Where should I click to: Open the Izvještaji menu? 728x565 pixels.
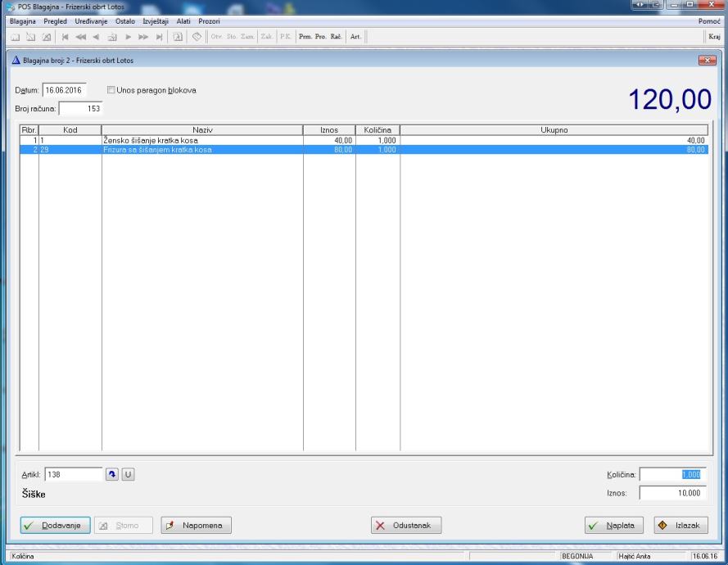tap(156, 21)
